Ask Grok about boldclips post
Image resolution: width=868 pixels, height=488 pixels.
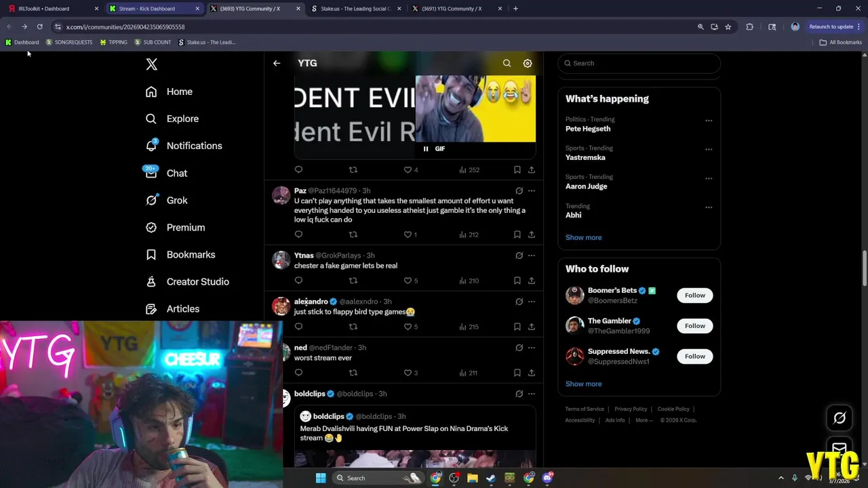pos(519,394)
